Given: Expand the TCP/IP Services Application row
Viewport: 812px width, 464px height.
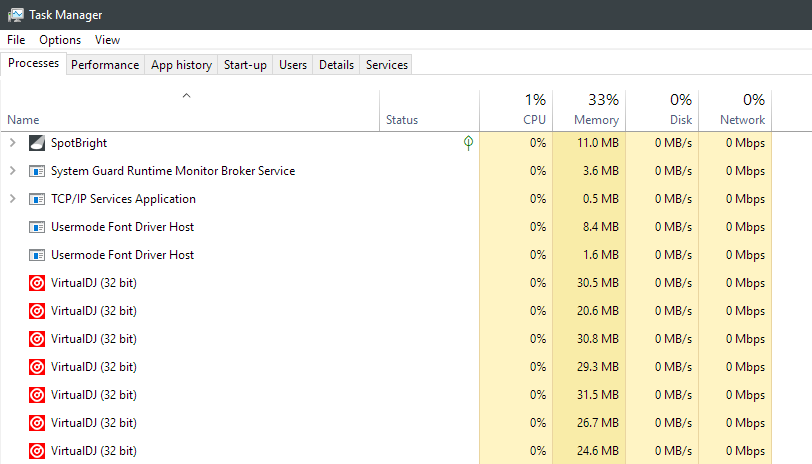Looking at the screenshot, I should [x=12, y=199].
